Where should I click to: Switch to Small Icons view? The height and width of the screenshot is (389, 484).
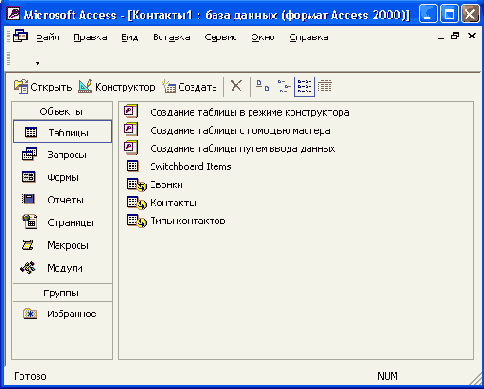(x=284, y=86)
